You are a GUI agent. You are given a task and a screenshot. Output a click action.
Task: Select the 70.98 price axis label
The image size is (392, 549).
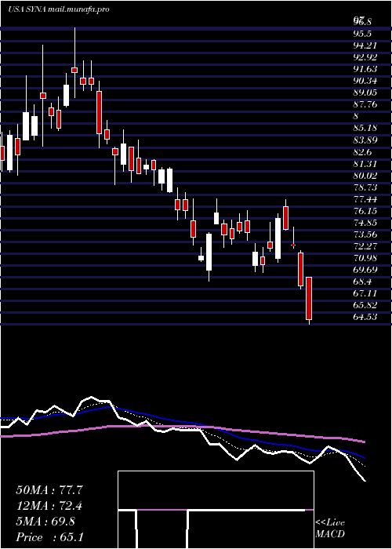tap(365, 259)
